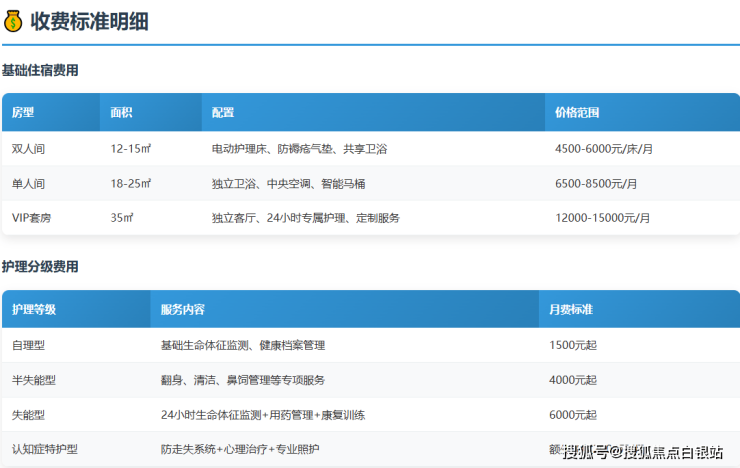Select the 单人间 room type cell
The height and width of the screenshot is (468, 740).
pyautogui.click(x=28, y=184)
